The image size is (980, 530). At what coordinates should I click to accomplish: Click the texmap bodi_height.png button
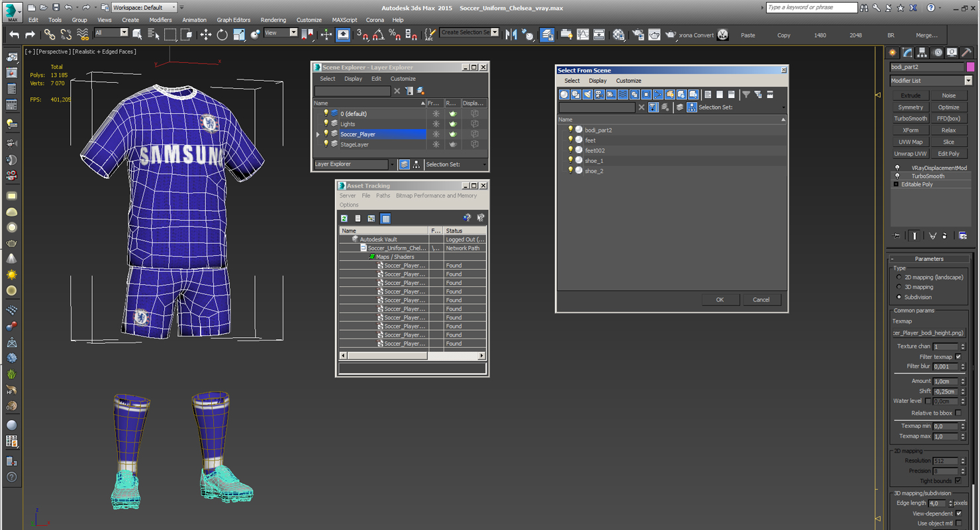click(928, 333)
